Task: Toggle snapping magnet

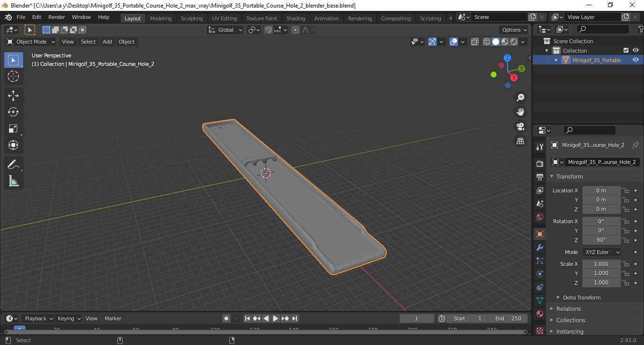Action: (x=268, y=30)
